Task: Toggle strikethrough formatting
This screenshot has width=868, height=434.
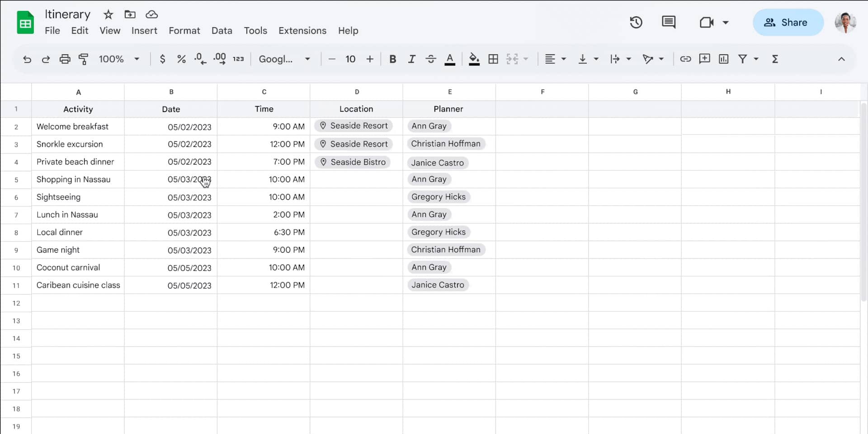Action: [x=430, y=59]
